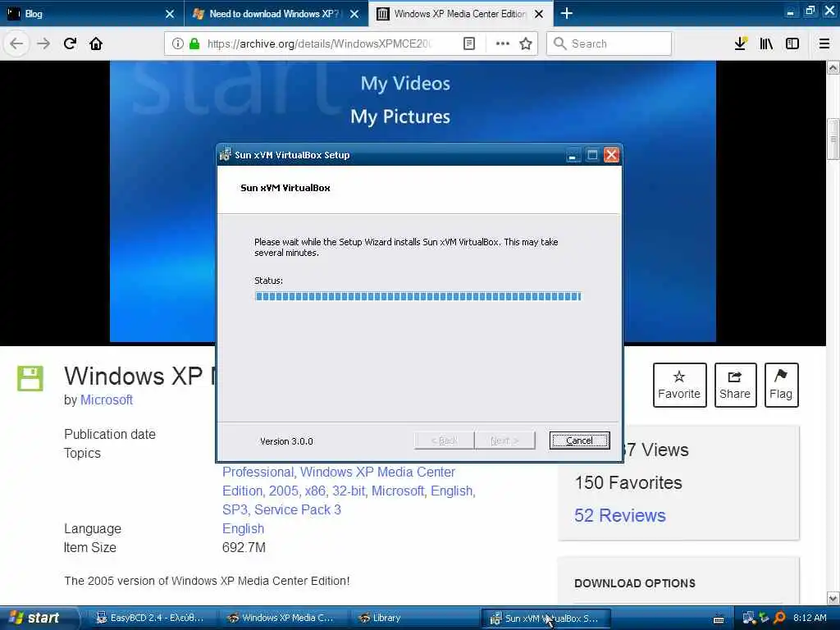Select the Windows XP Media Center Edition tab
Screen dimensions: 840x630
pos(461,14)
